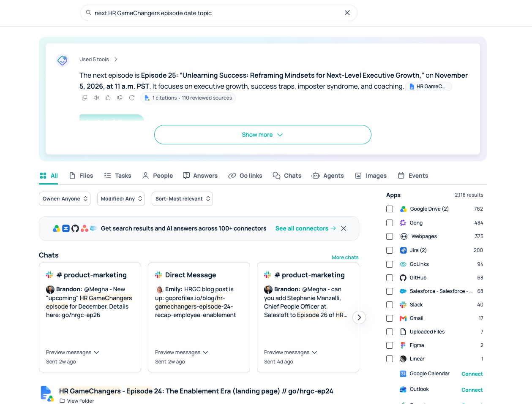Click the Show more button
Viewport: 532px width, 404px height.
tap(262, 135)
